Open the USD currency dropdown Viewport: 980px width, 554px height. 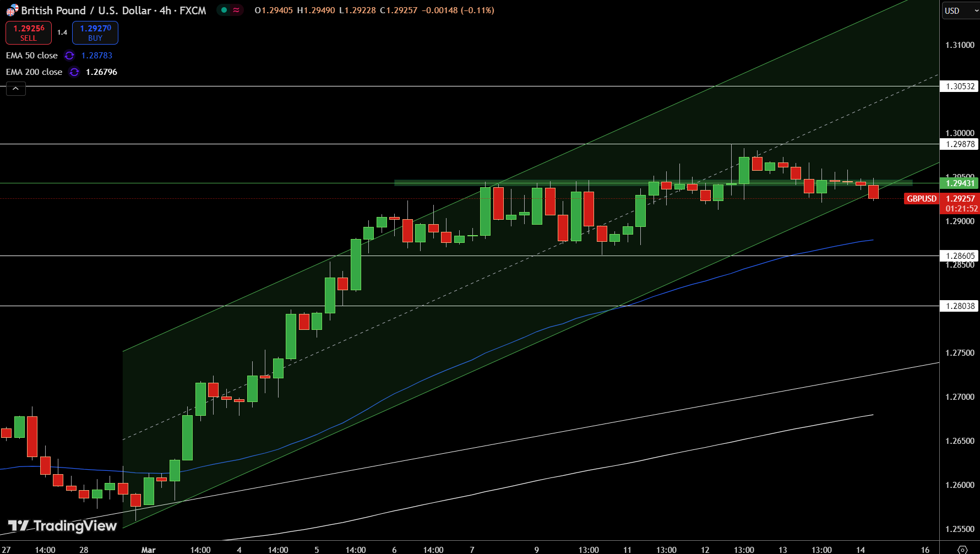click(961, 10)
